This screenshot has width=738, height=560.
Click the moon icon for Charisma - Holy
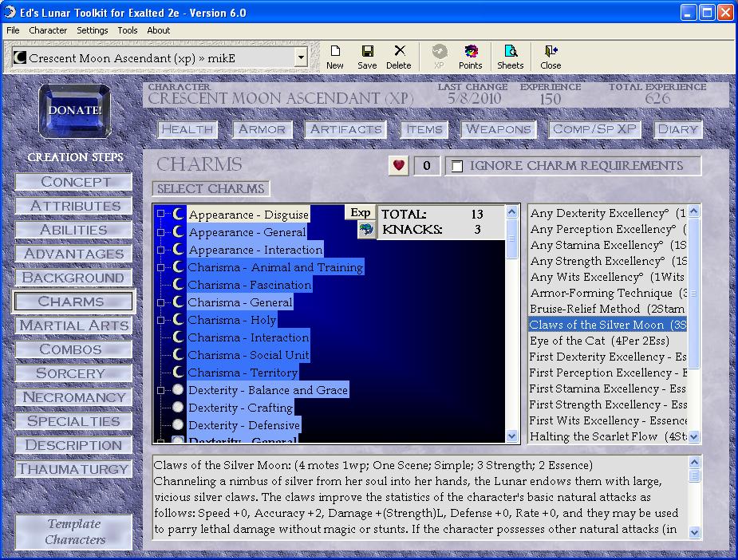pos(178,320)
